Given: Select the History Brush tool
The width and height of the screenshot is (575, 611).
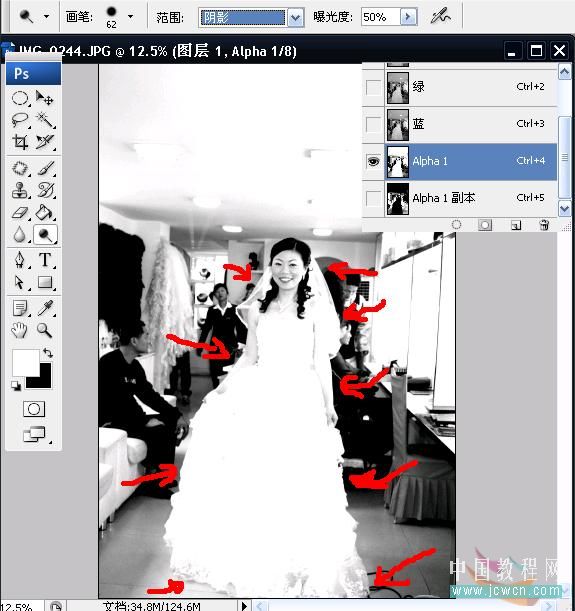Looking at the screenshot, I should [x=45, y=190].
